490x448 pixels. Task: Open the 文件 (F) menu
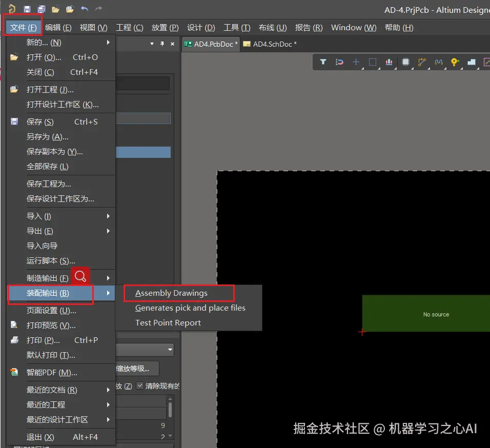point(24,28)
